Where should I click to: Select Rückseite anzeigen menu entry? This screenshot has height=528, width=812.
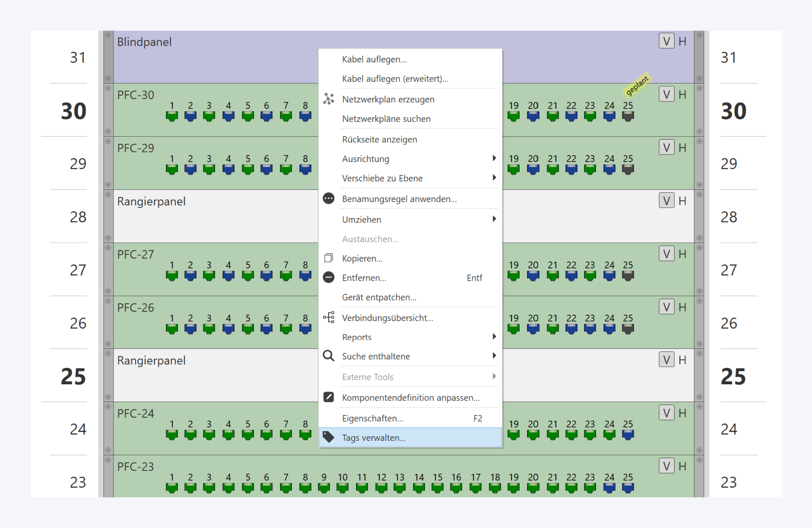(379, 139)
